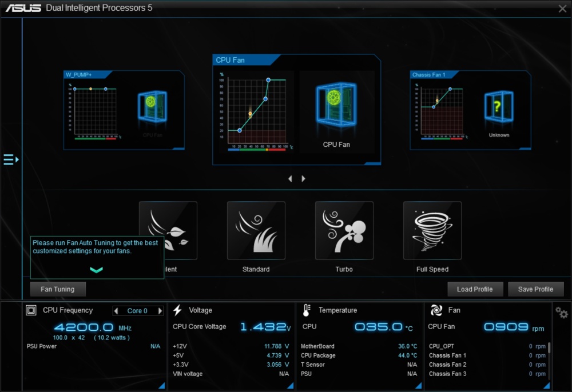
Task: Click the +5V voltage row
Action: 231,355
